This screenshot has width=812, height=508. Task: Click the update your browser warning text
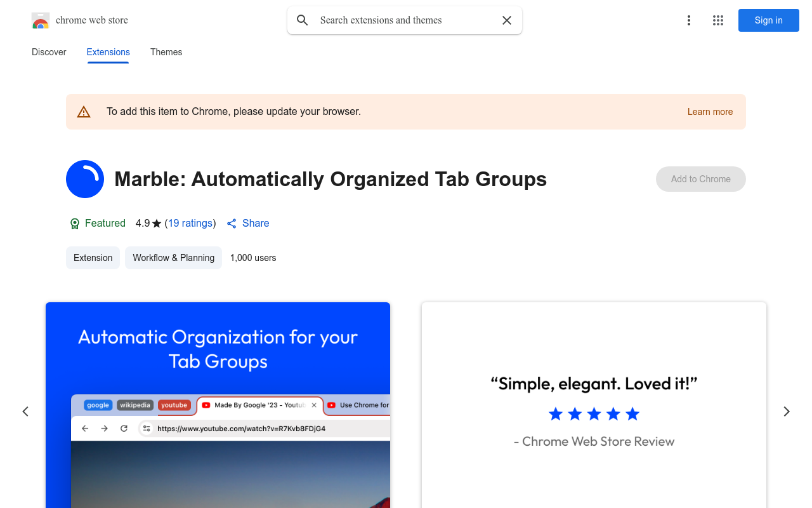click(x=233, y=112)
